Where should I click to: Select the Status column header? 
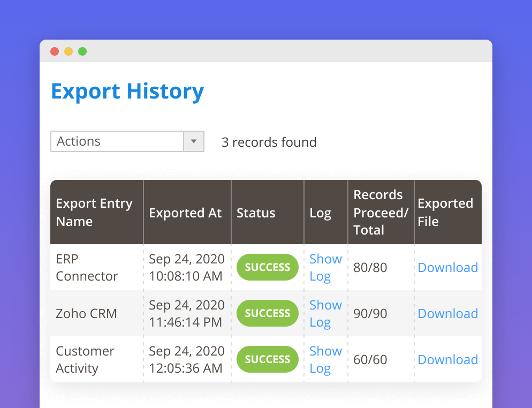(x=256, y=212)
